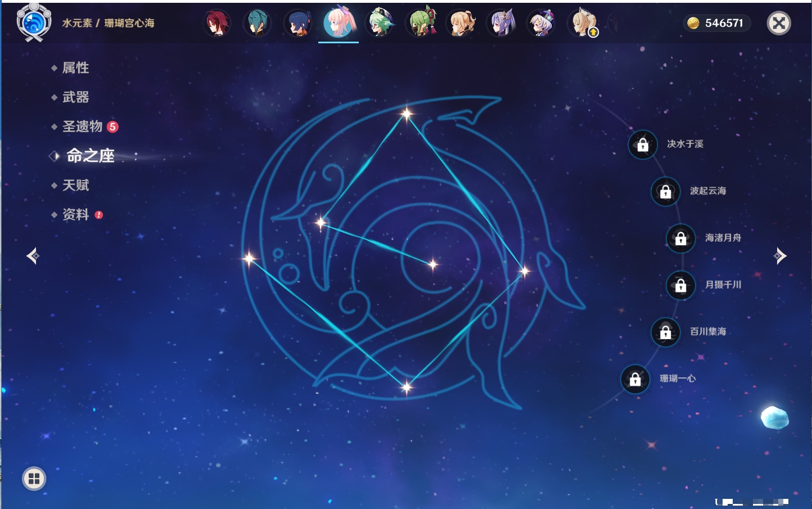Open the 天赋 talents menu
This screenshot has height=509, width=812.
coord(75,185)
